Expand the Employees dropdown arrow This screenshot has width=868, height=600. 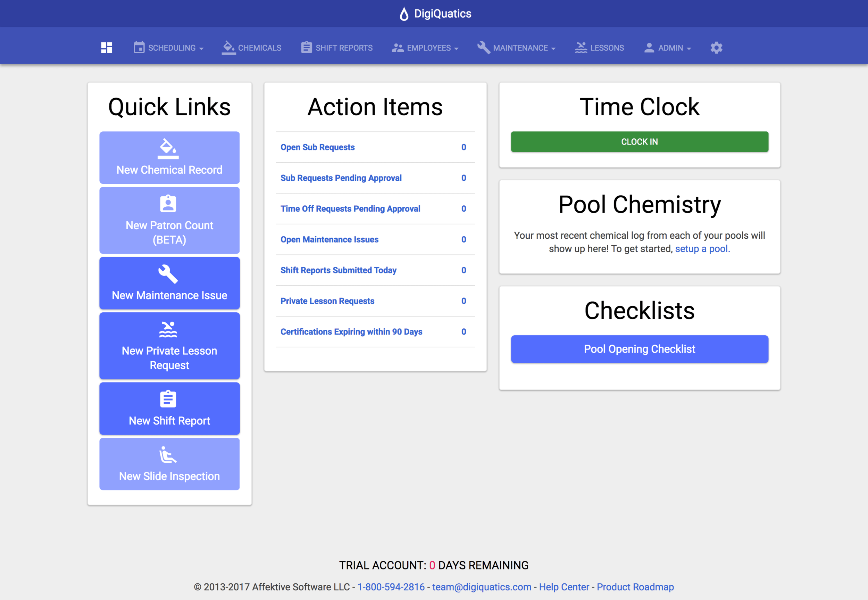coord(456,49)
